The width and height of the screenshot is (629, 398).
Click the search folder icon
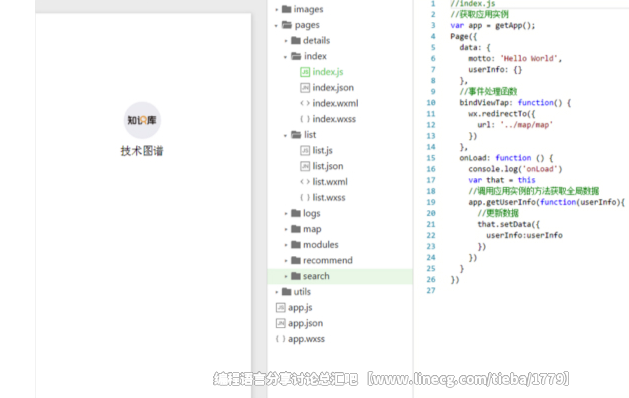click(296, 276)
